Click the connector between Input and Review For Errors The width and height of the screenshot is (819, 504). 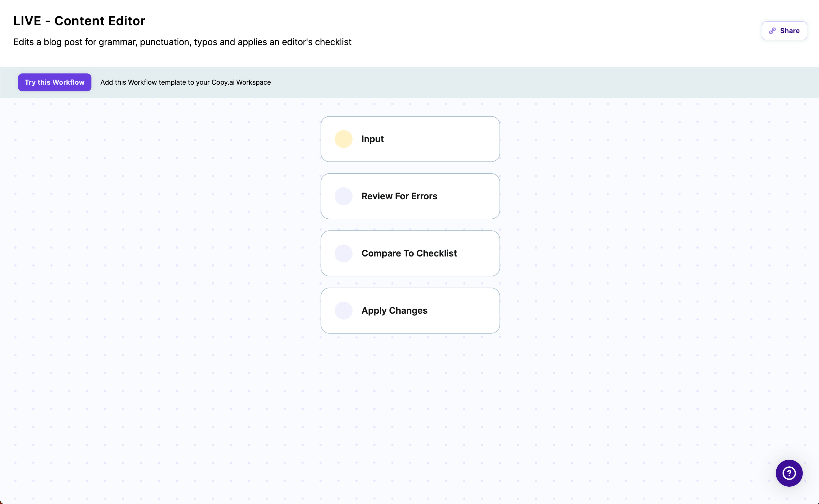tap(410, 167)
